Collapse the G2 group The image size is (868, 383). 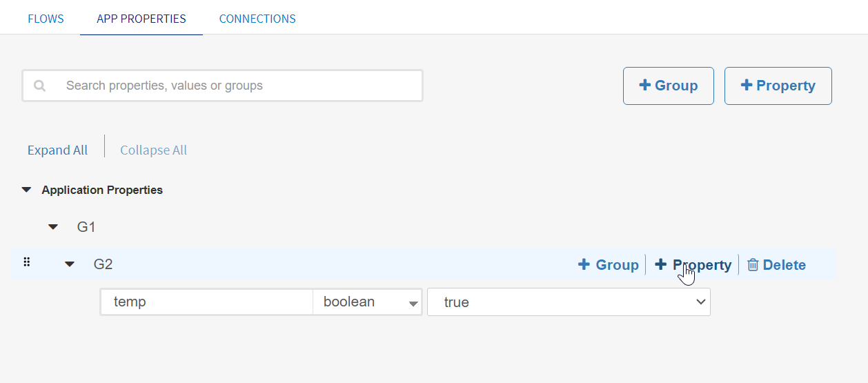70,264
